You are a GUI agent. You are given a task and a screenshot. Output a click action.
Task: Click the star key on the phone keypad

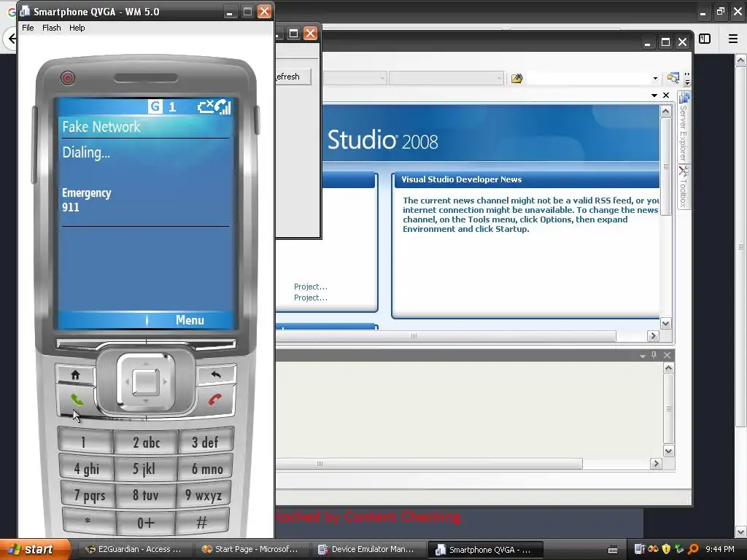89,522
